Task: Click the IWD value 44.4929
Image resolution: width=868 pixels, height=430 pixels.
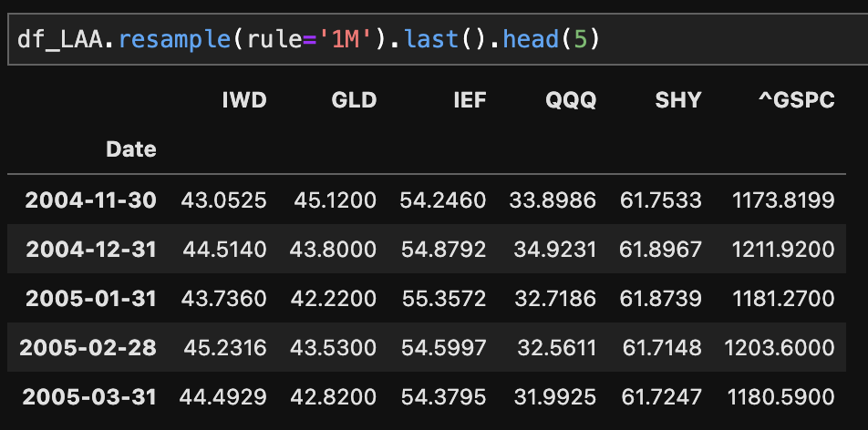Action: pyautogui.click(x=223, y=397)
